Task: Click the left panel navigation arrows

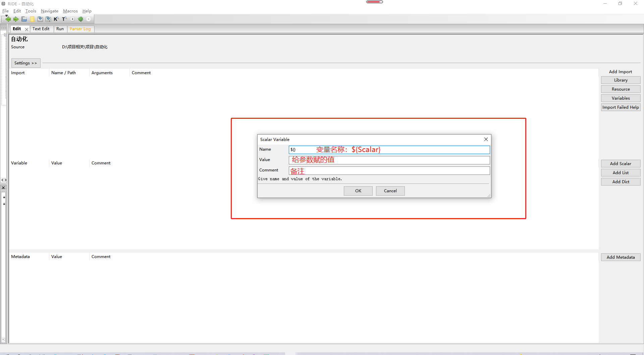Action: pos(4,180)
